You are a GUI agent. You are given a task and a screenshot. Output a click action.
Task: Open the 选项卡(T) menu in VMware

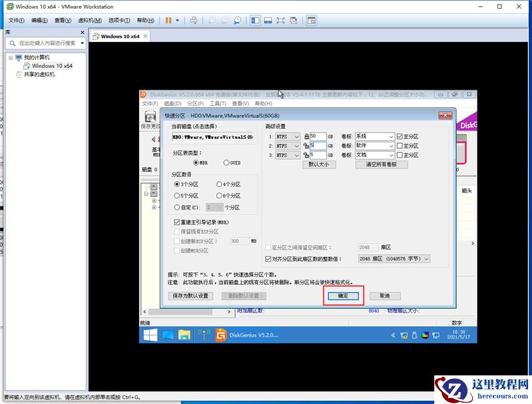click(x=119, y=21)
